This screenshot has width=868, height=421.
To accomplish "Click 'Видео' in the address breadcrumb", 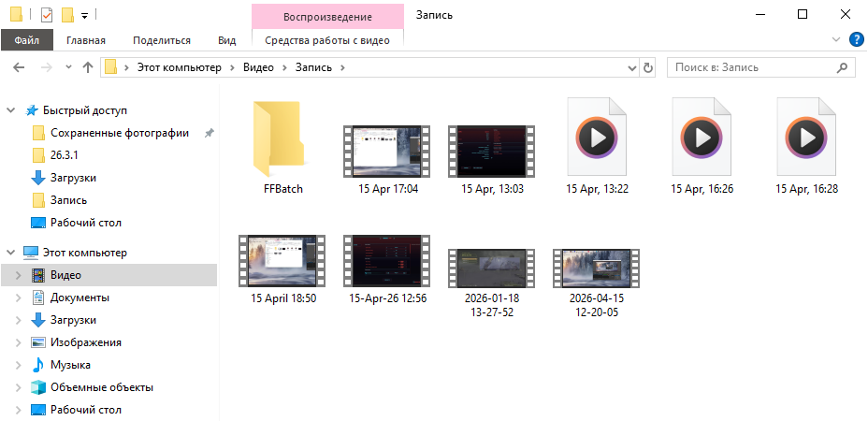I will coord(258,67).
